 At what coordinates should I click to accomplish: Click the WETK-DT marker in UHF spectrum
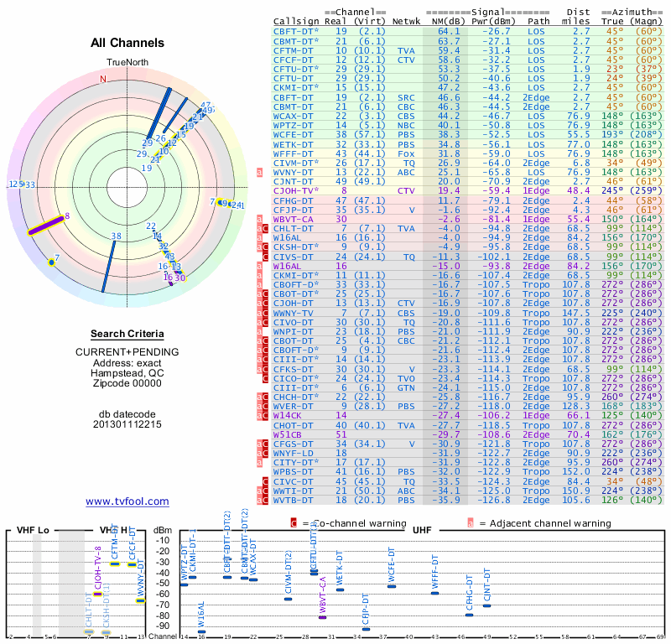(x=340, y=589)
